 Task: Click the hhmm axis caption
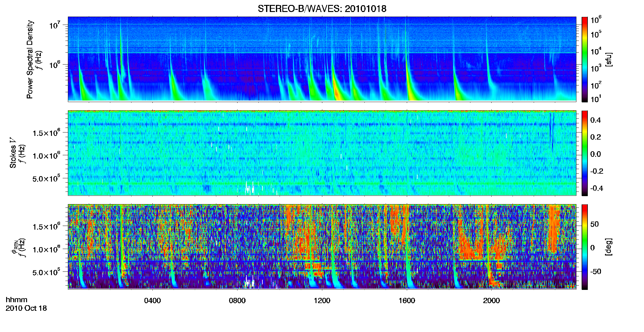(16, 300)
